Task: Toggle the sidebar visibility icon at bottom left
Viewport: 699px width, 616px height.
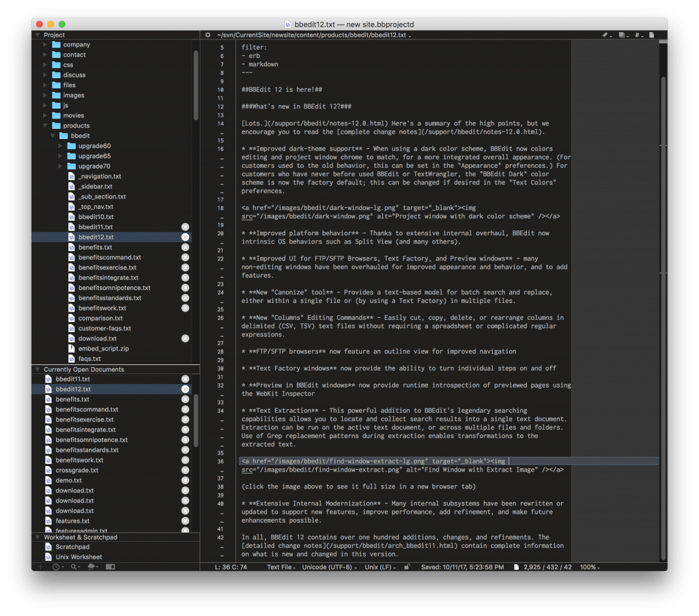Action: (110, 567)
